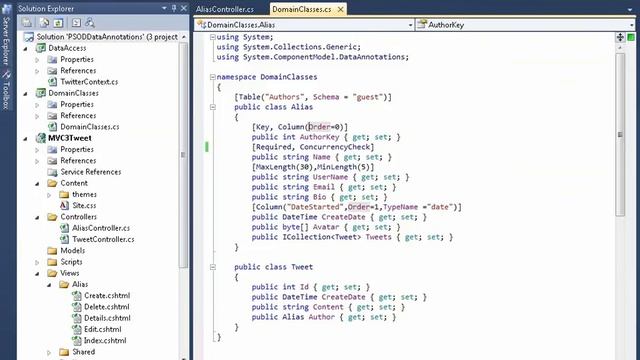Click the View Class Diagram toolbar icon
This screenshot has width=640, height=360.
[90, 23]
